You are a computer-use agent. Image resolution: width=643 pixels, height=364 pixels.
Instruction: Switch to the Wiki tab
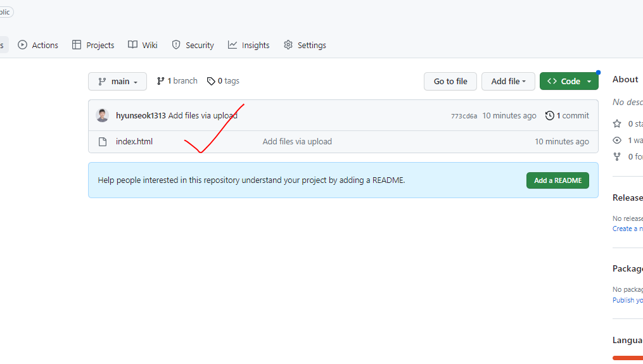coord(143,45)
